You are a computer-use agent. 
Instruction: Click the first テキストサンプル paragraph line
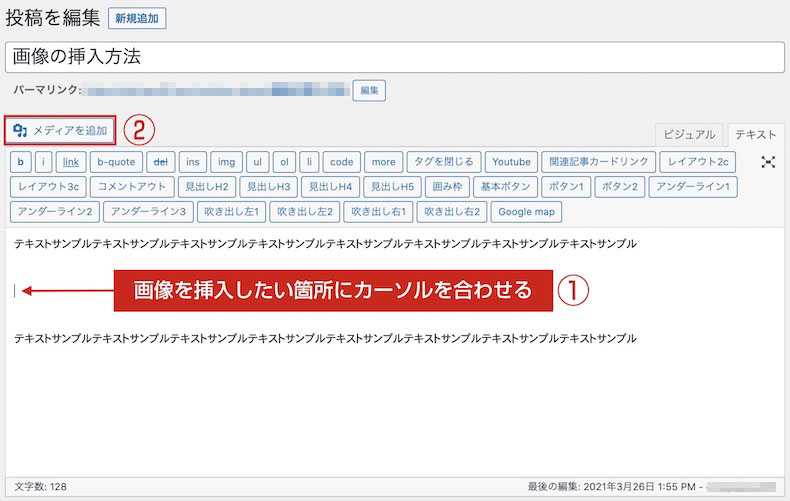coord(325,244)
